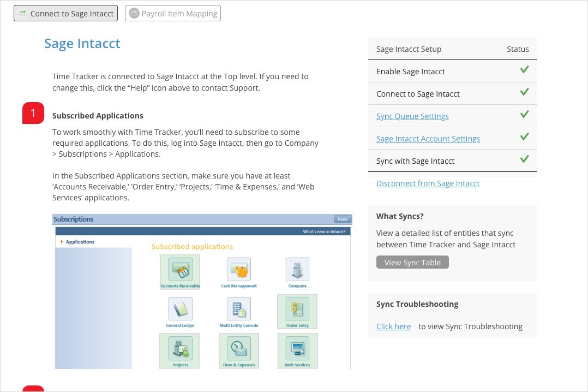Click the Sync with Sage Intacct checkmark

click(x=524, y=159)
